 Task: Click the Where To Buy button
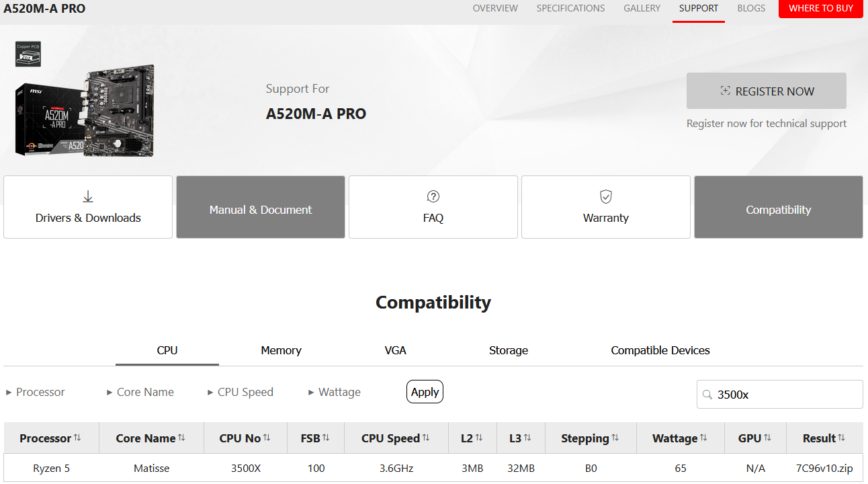click(821, 9)
